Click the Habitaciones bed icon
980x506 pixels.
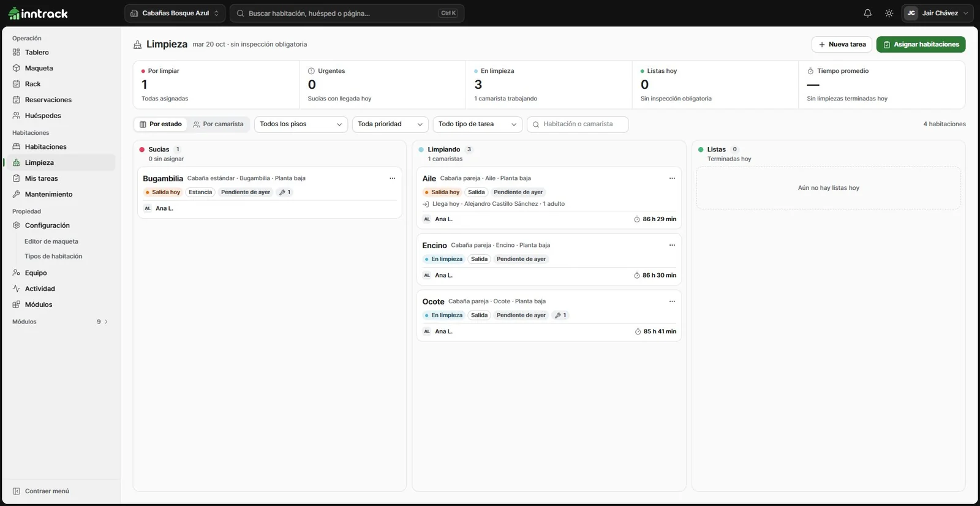pos(17,147)
